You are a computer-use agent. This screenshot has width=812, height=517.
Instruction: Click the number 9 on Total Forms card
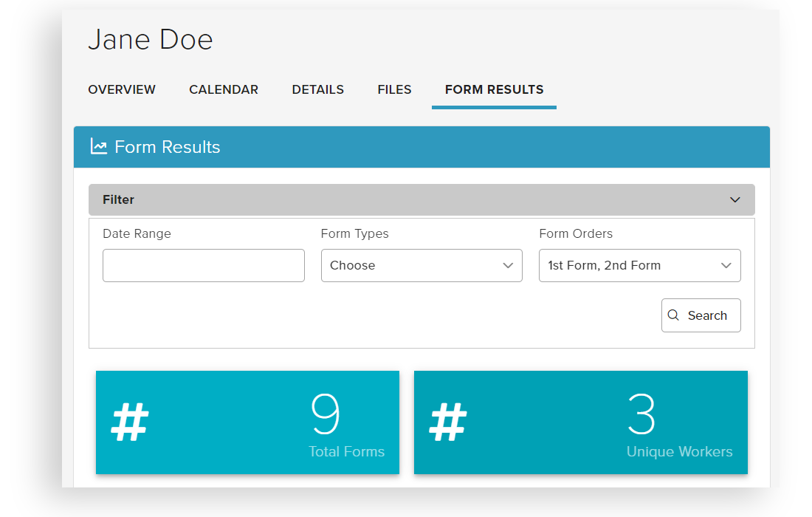(326, 415)
